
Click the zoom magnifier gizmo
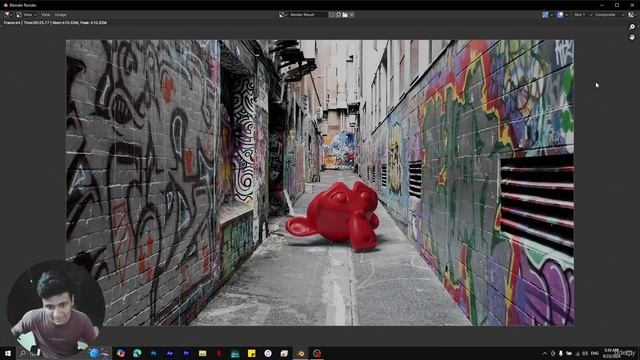(632, 27)
